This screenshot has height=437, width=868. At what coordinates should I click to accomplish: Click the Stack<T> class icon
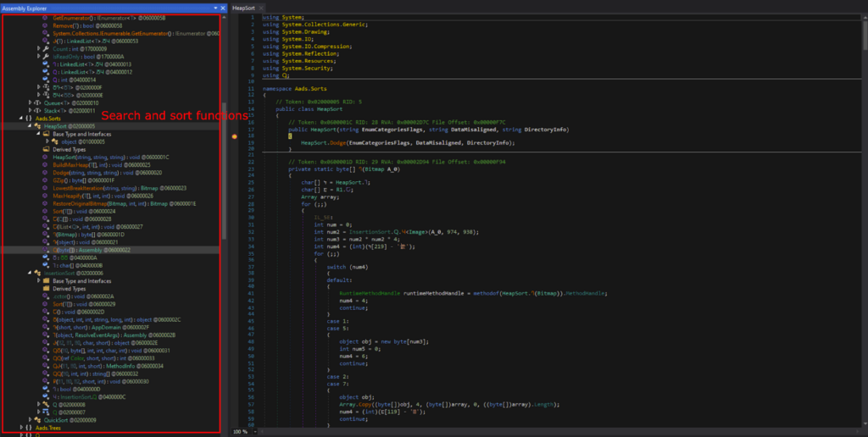coord(37,110)
